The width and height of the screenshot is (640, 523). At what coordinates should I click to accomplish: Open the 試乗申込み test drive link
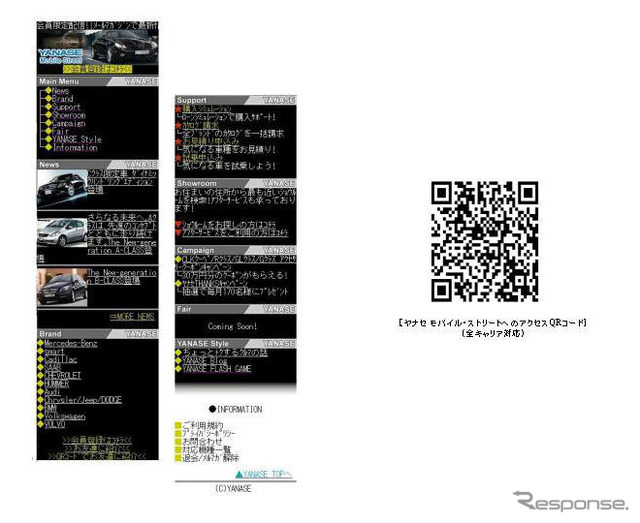pyautogui.click(x=202, y=158)
